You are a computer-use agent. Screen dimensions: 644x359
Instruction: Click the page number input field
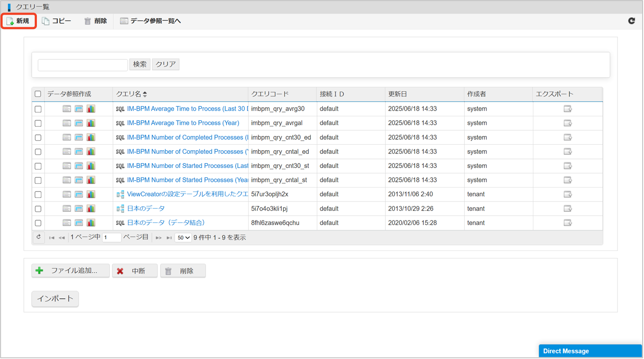pyautogui.click(x=112, y=238)
